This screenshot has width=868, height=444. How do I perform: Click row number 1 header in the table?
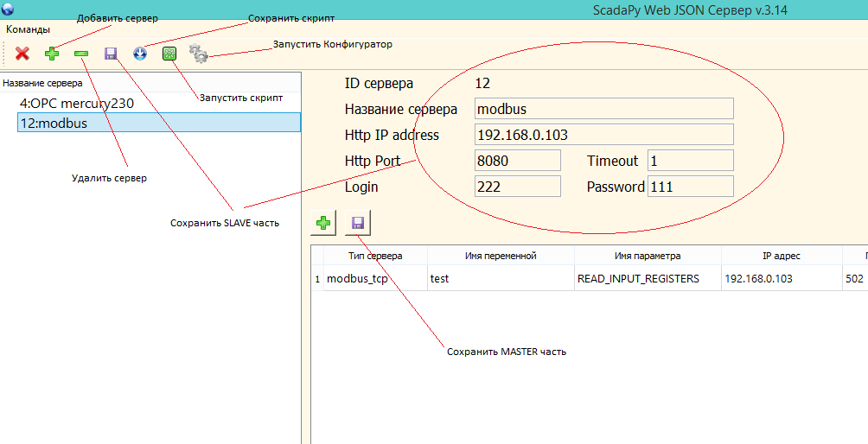point(317,279)
